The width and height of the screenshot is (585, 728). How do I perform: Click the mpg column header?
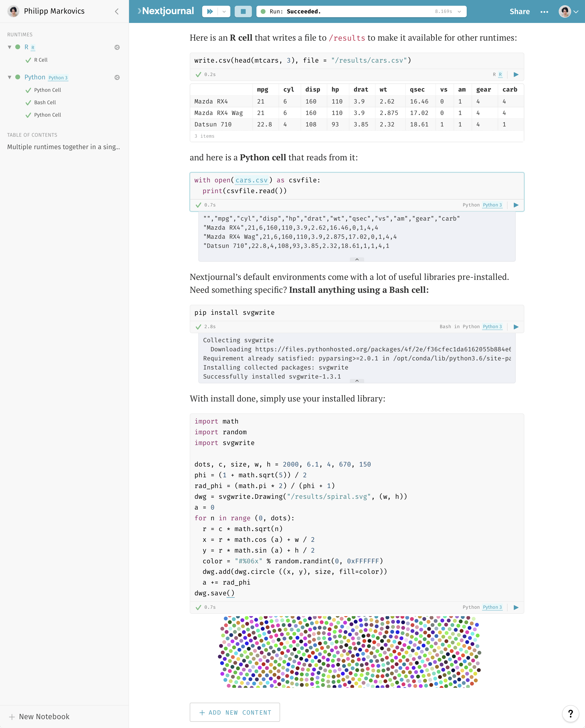(x=263, y=89)
